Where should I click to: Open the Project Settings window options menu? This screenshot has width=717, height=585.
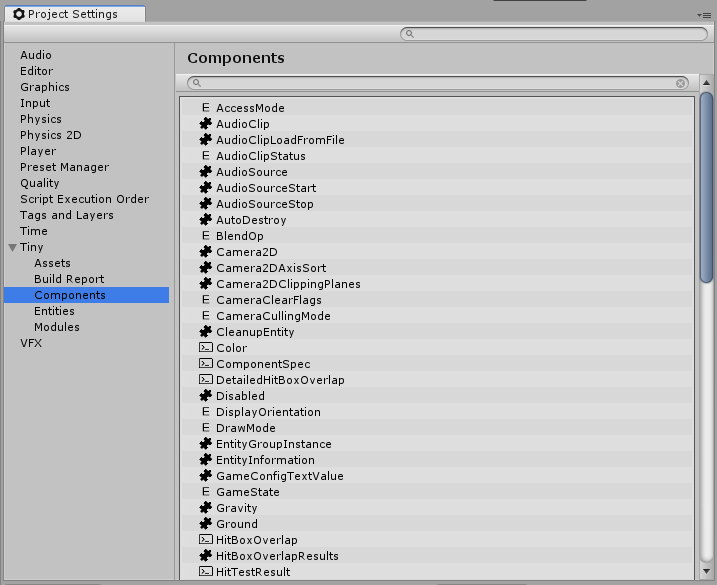pos(704,15)
